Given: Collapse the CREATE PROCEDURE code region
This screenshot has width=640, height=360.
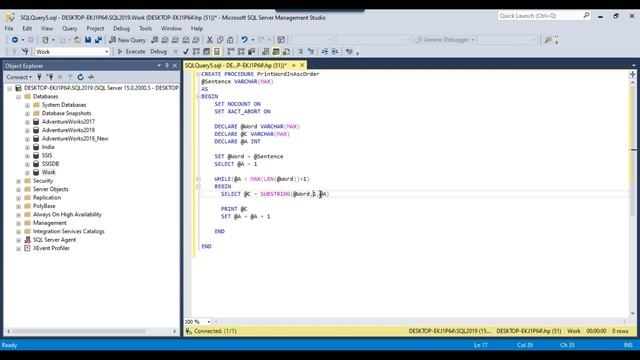Looking at the screenshot, I should tap(198, 74).
